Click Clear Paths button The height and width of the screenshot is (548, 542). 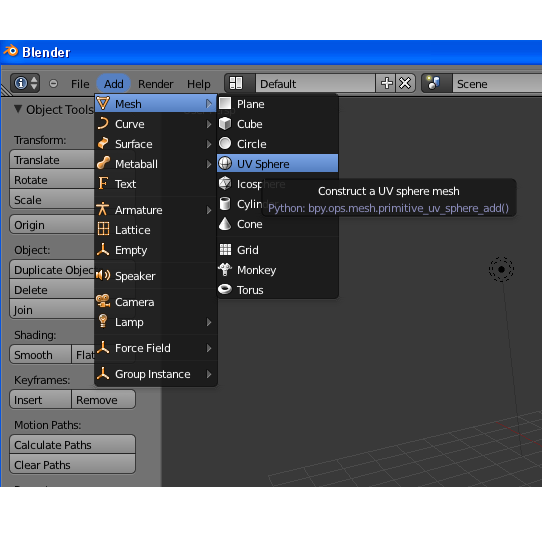(72, 465)
